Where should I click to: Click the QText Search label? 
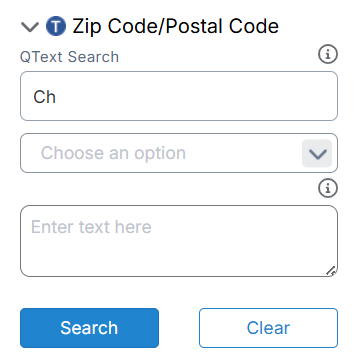69,57
